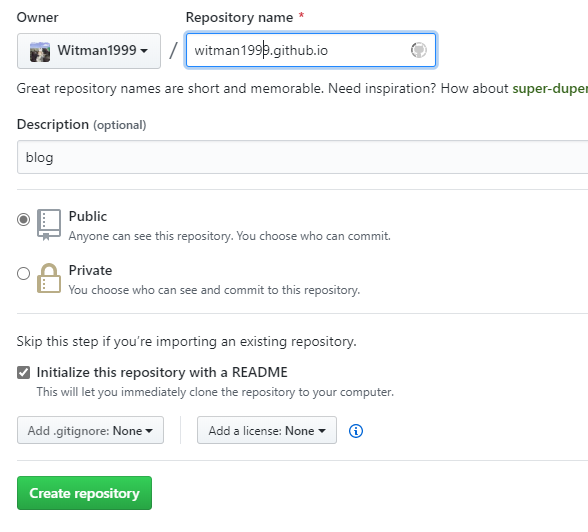Click the Witman1999 owner avatar image
Screen dimensions: 588x532
pyautogui.click(x=40, y=52)
